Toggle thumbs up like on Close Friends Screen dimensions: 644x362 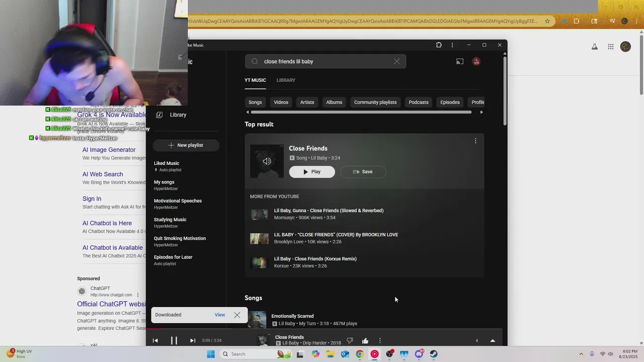click(365, 341)
